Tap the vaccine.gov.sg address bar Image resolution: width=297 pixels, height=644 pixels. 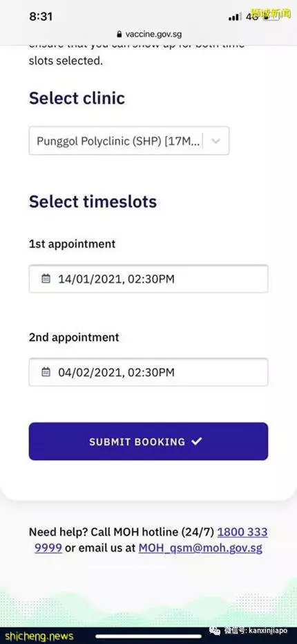point(148,34)
